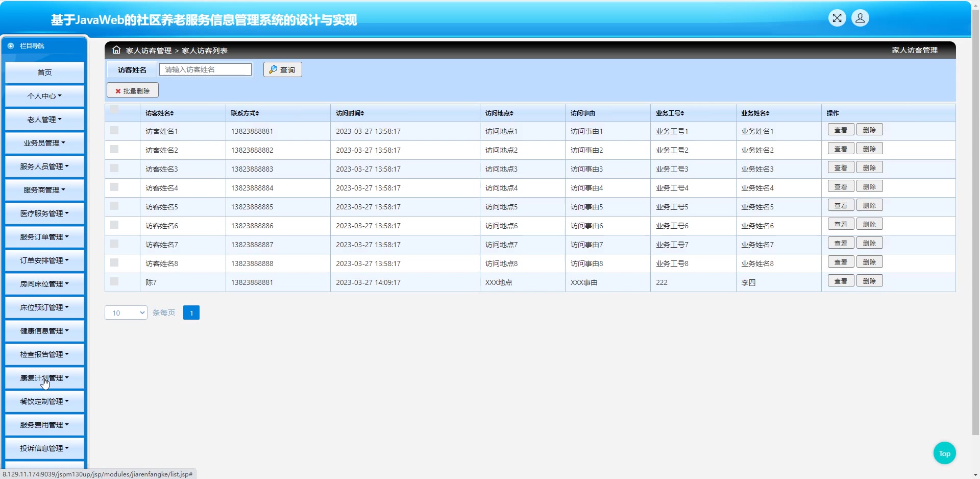The width and height of the screenshot is (980, 479).
Task: Check the row checkbox for 访客姓名1
Action: pyautogui.click(x=114, y=131)
